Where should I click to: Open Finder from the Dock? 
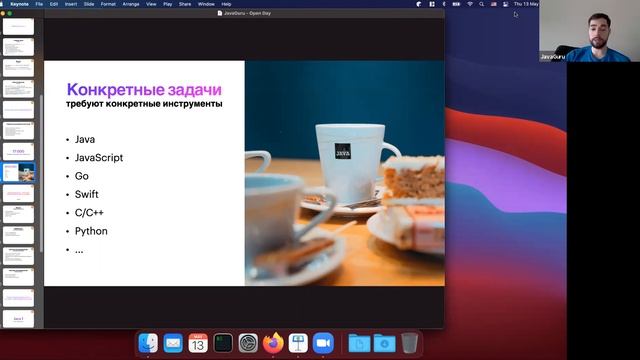click(148, 343)
